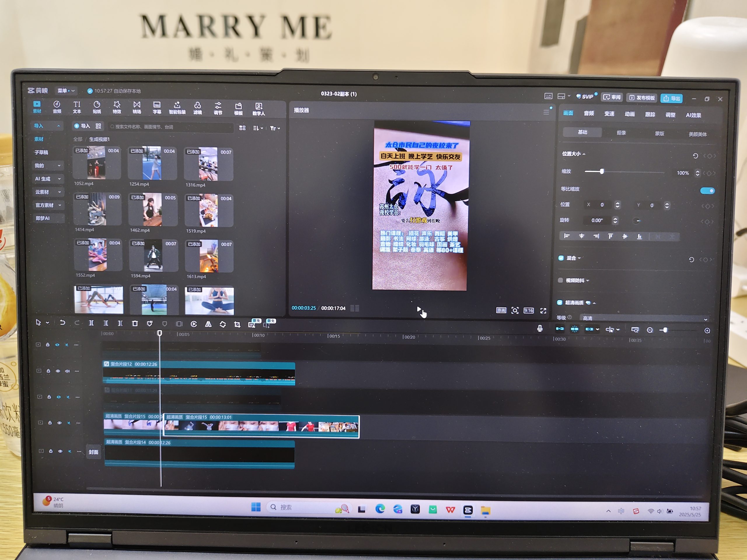Select the 1254.mp4 media thumbnail
This screenshot has width=747, height=560.
tap(152, 163)
